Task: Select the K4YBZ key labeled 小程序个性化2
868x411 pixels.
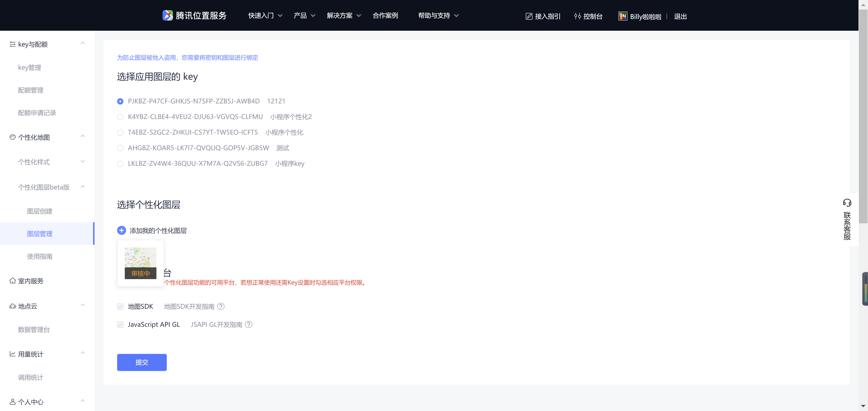Action: coord(120,117)
